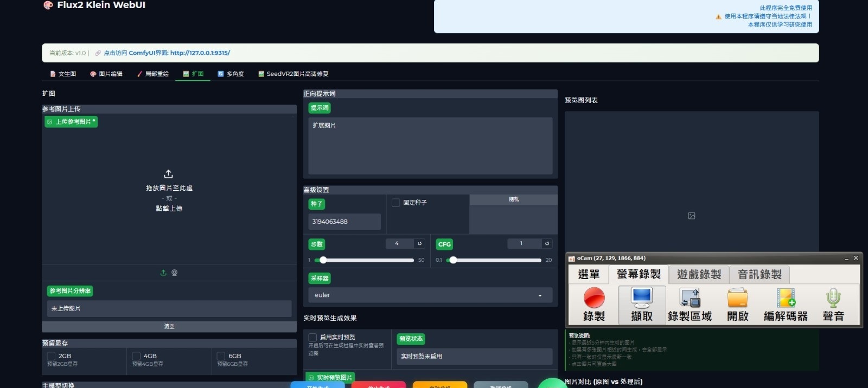Viewport: 868px width, 388px height.
Task: Click the 随机 random seed button
Action: (513, 199)
